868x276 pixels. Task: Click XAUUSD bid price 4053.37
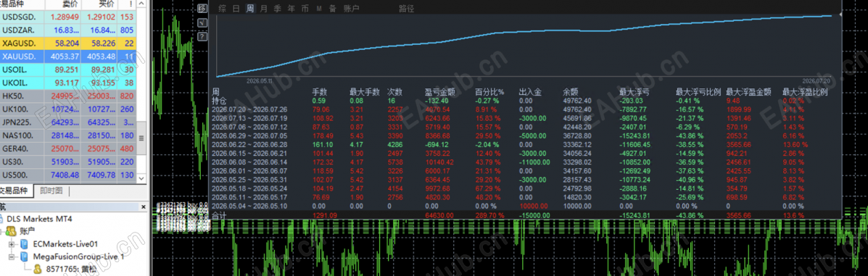(x=65, y=57)
